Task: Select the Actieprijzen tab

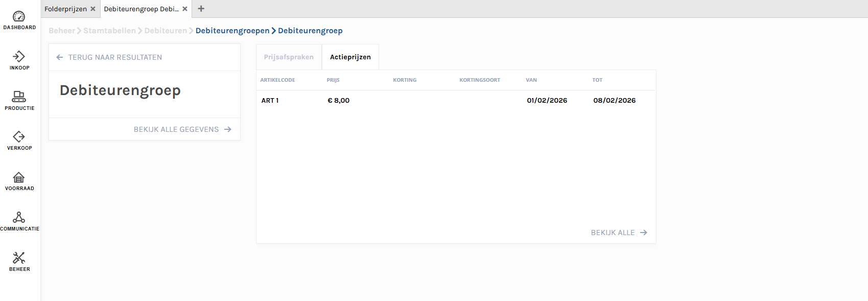Action: pyautogui.click(x=350, y=57)
